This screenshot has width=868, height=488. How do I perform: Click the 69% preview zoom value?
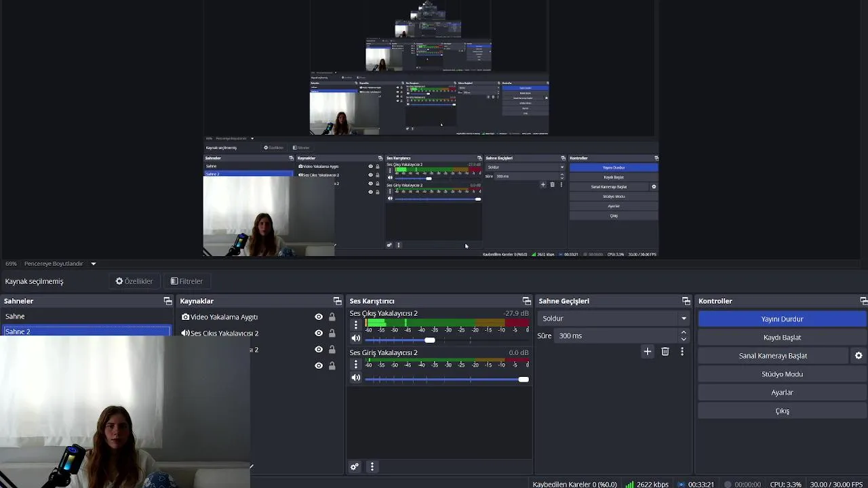(11, 264)
